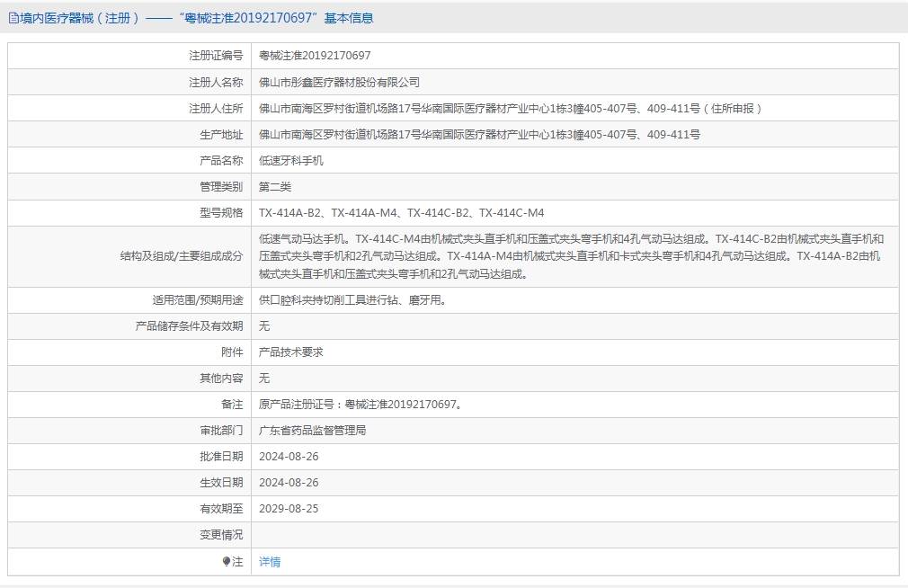Click the 结构及组成 description text
908x588 pixels.
point(572,256)
